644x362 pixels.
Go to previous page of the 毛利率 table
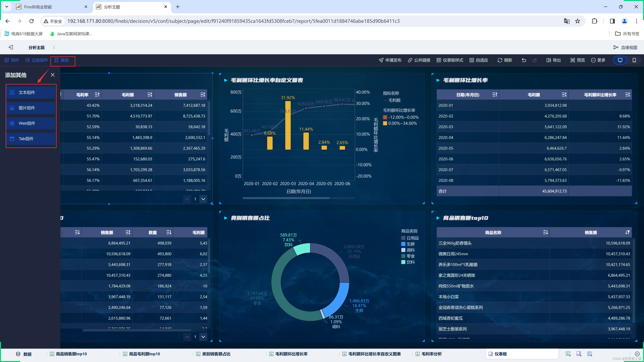pos(187,199)
